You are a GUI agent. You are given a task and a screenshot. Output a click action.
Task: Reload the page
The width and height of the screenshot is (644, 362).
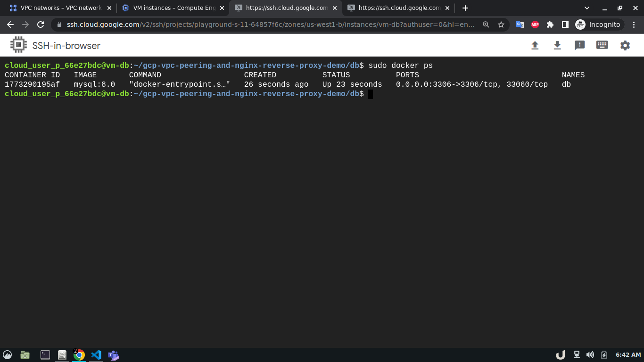click(41, 25)
